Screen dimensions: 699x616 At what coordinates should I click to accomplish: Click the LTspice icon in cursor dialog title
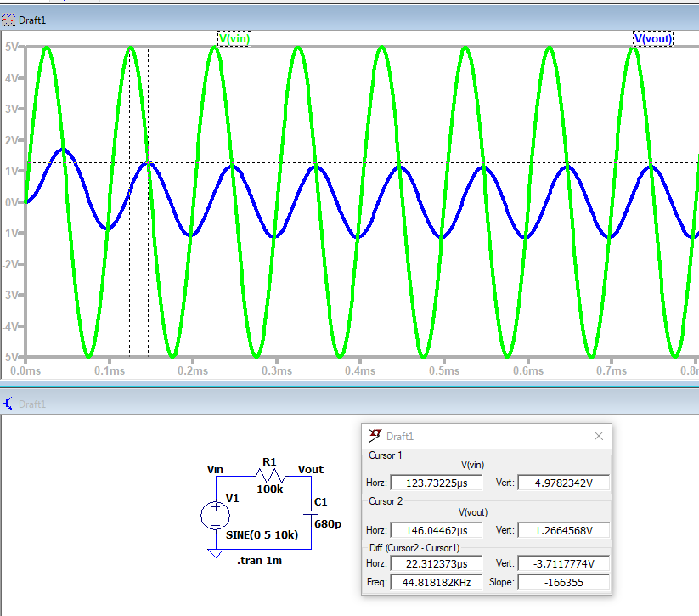(x=375, y=436)
